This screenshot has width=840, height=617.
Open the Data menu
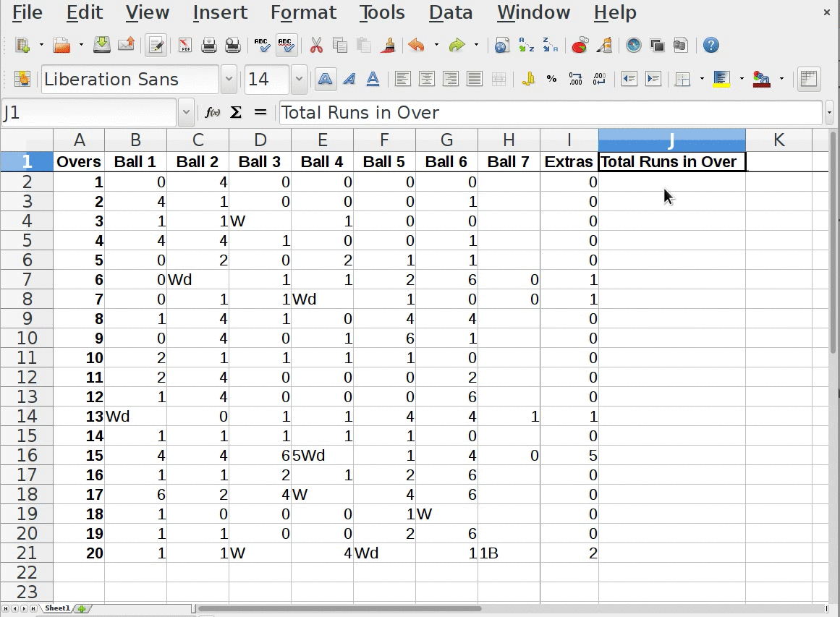450,13
